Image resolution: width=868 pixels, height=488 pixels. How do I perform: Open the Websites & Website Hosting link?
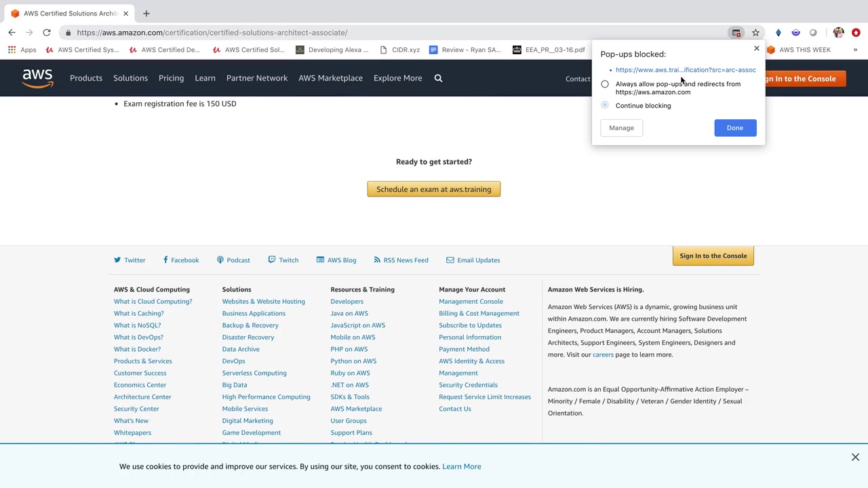[263, 302]
